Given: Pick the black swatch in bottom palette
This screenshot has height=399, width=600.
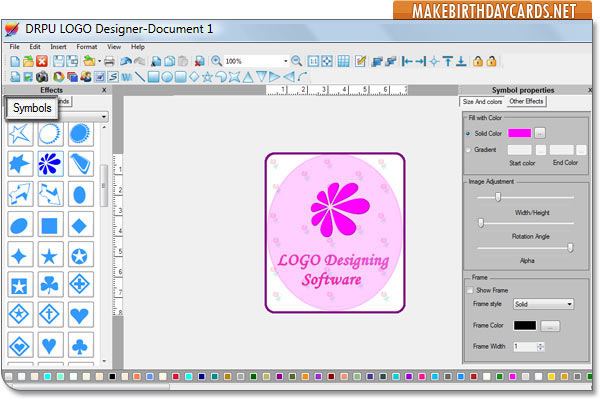Looking at the screenshot, I should point(112,377).
